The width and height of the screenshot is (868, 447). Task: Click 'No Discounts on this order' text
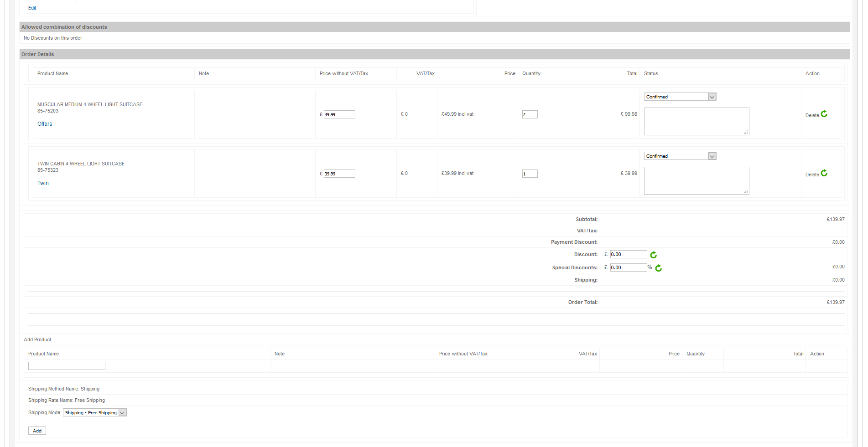(x=53, y=38)
